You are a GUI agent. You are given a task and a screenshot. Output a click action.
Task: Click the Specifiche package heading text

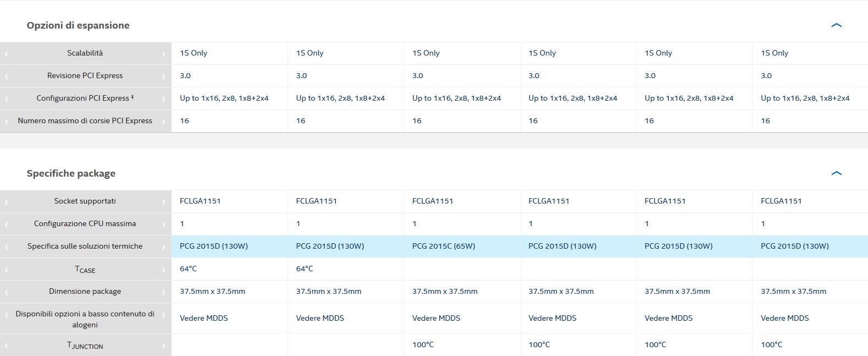[71, 173]
